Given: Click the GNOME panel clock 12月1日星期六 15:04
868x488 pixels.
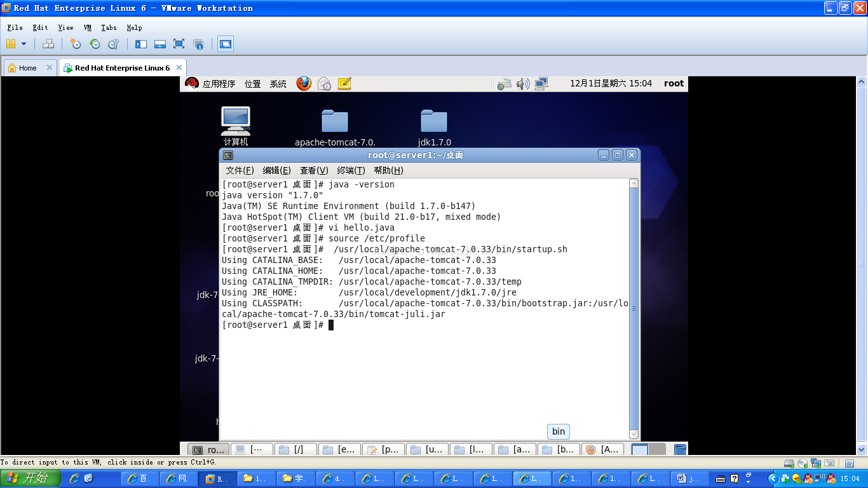Looking at the screenshot, I should click(x=611, y=83).
